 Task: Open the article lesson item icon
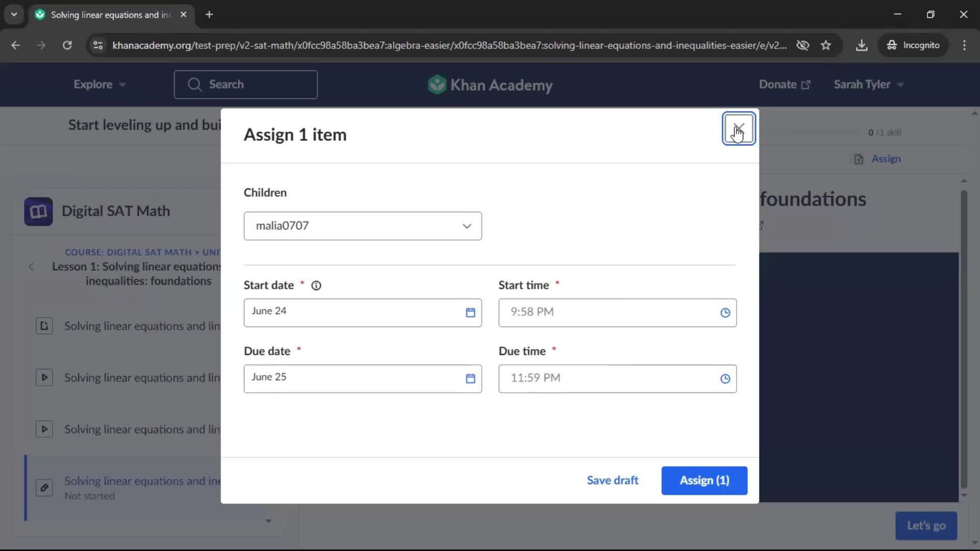point(44,326)
